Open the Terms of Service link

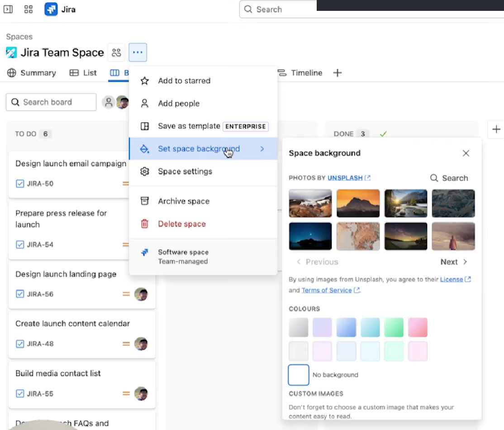click(x=326, y=290)
